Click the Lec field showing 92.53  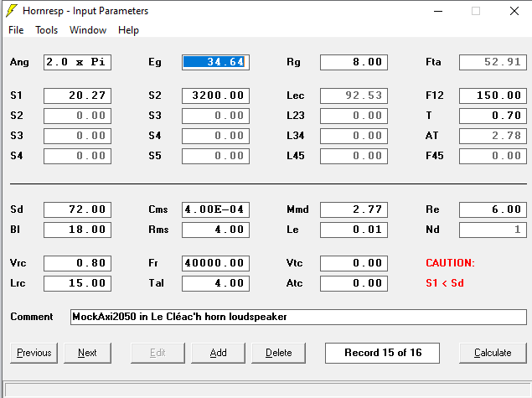(x=354, y=96)
